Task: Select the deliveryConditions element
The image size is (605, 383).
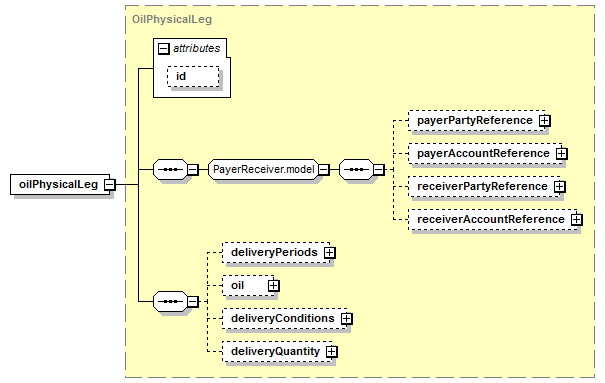Action: click(x=283, y=319)
